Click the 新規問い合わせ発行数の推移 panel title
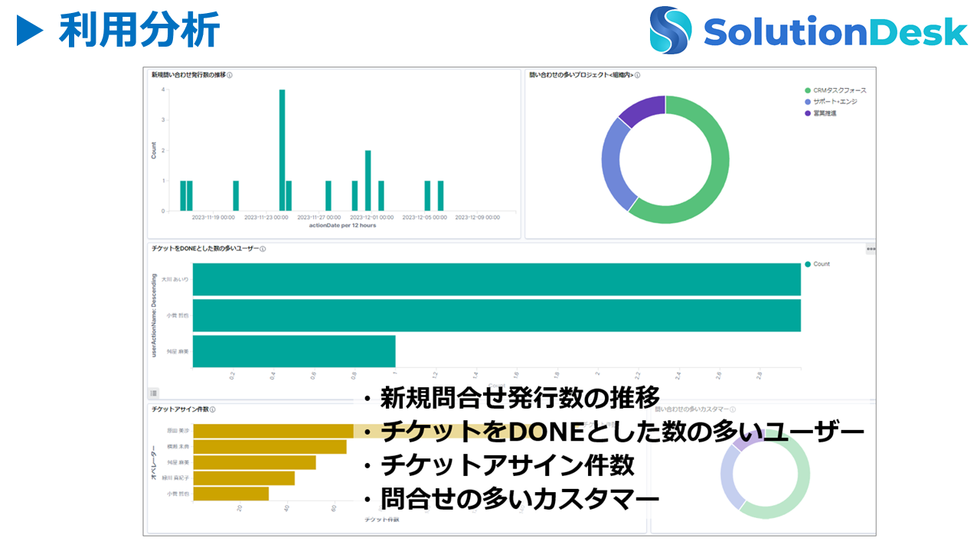The width and height of the screenshot is (980, 551). [x=188, y=75]
